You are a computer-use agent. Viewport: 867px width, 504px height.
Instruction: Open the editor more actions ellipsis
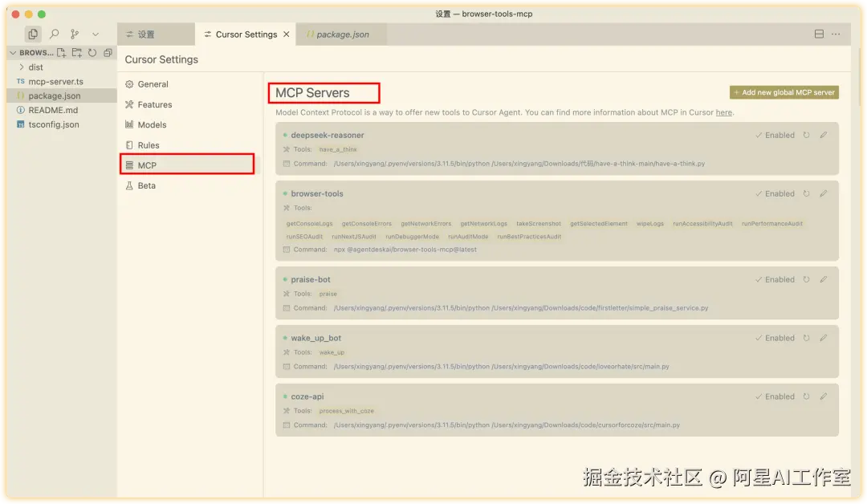click(836, 35)
